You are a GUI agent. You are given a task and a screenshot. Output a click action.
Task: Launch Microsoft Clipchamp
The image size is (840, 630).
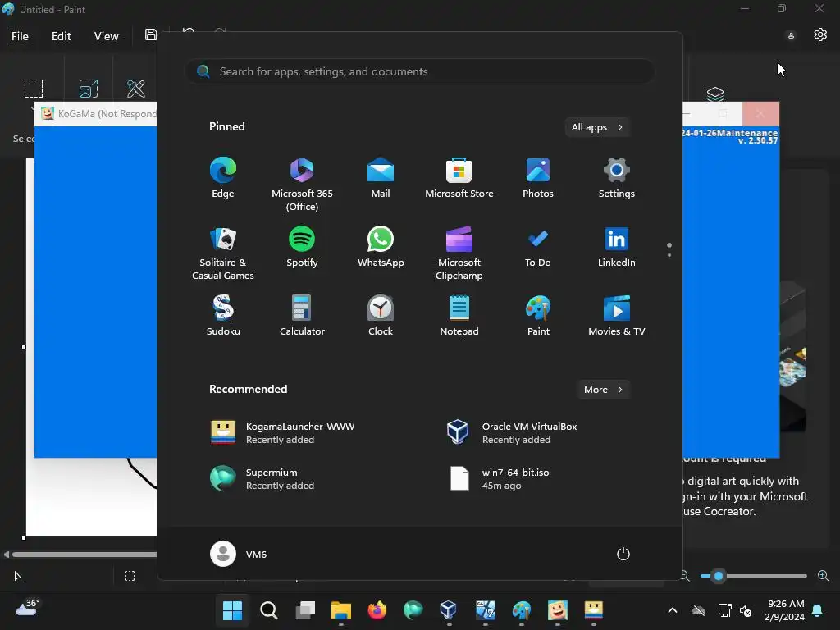459,253
